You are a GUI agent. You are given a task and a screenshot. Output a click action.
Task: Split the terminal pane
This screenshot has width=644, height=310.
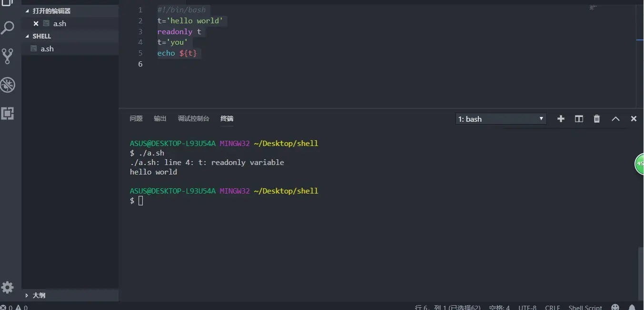tap(579, 119)
